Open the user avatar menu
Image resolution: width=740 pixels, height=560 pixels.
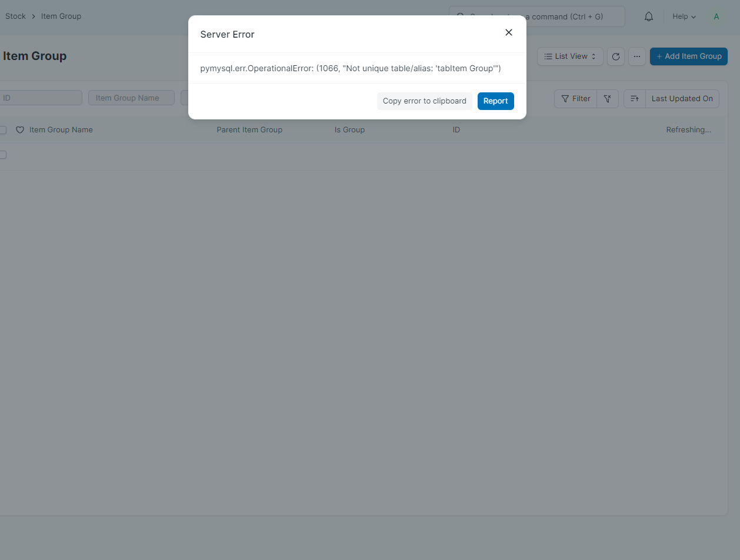click(716, 16)
